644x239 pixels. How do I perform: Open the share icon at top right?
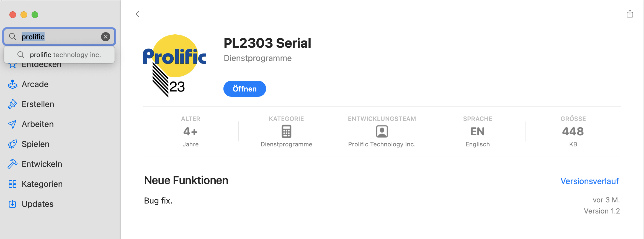630,14
